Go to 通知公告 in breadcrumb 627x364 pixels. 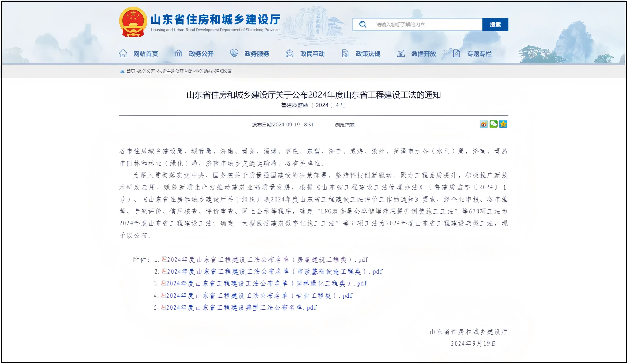223,71
